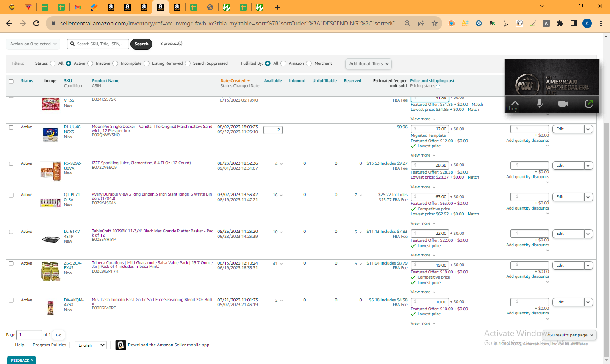Select the Search Suppressed status filter
The image size is (610, 364).
coord(188,63)
